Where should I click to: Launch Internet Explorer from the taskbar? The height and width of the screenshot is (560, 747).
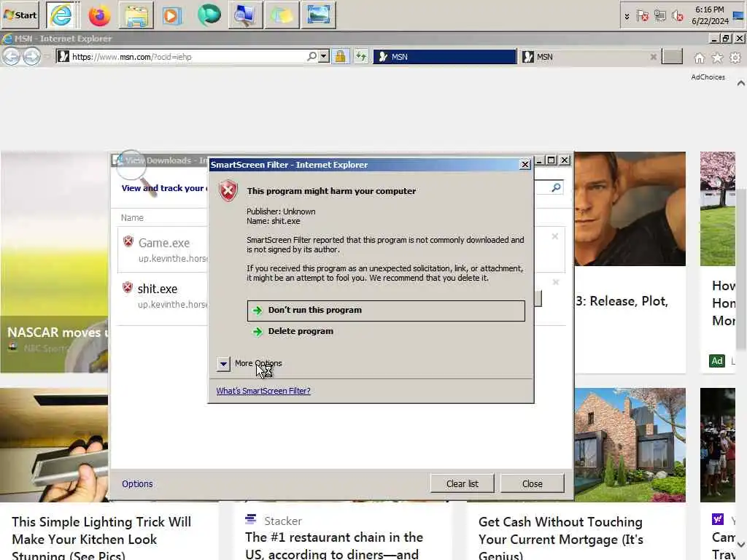pyautogui.click(x=61, y=15)
